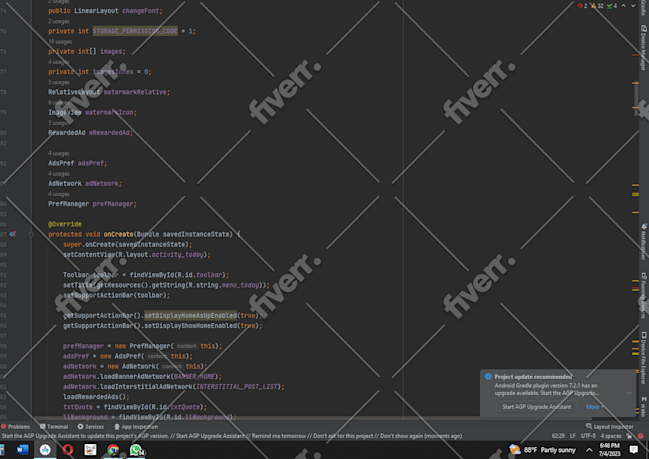649x459 pixels.
Task: Open the App Inspection tool window
Action: pos(135,426)
